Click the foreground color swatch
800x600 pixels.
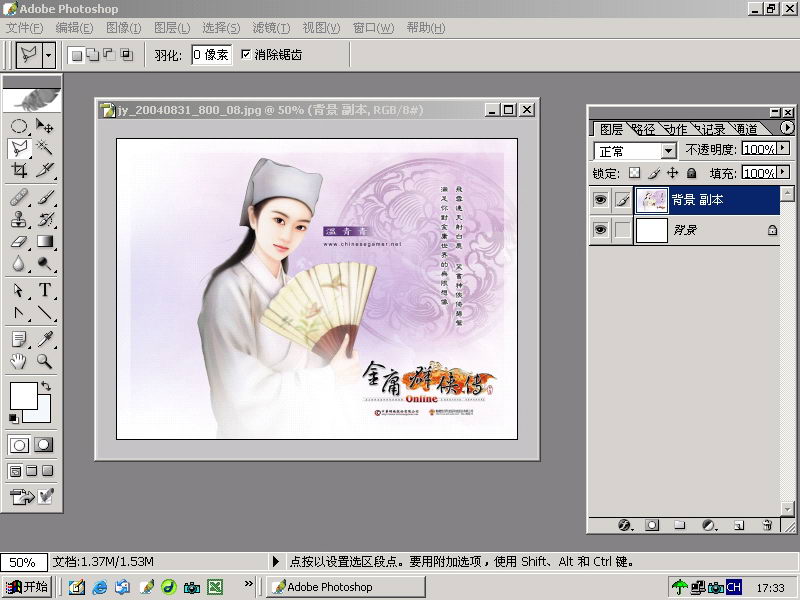(23, 395)
